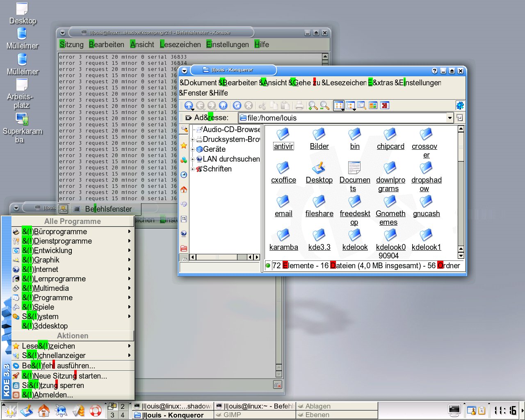Open the address bar history dropdown
The width and height of the screenshot is (525, 420).
tap(450, 118)
